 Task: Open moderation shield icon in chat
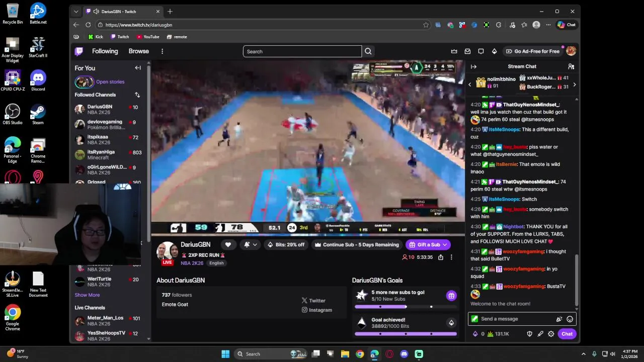(529, 334)
